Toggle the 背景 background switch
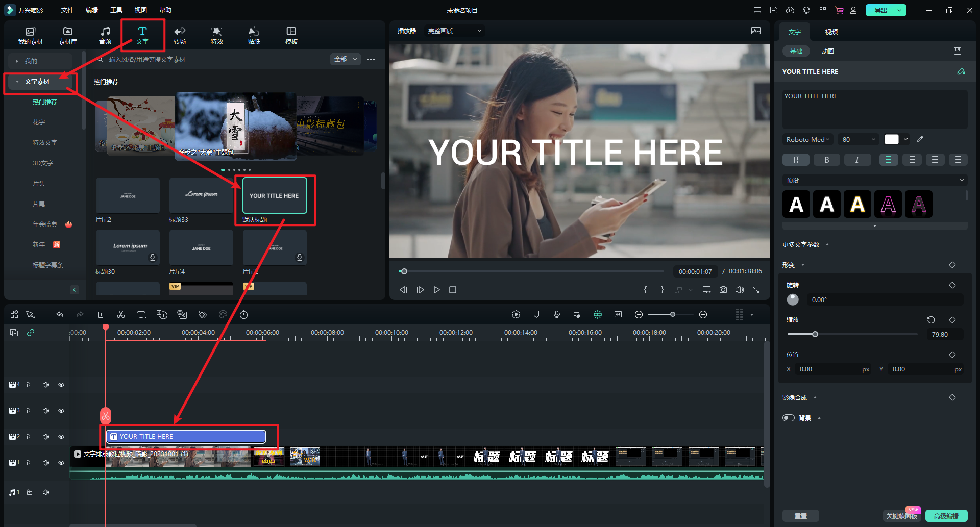980x527 pixels. [x=789, y=418]
